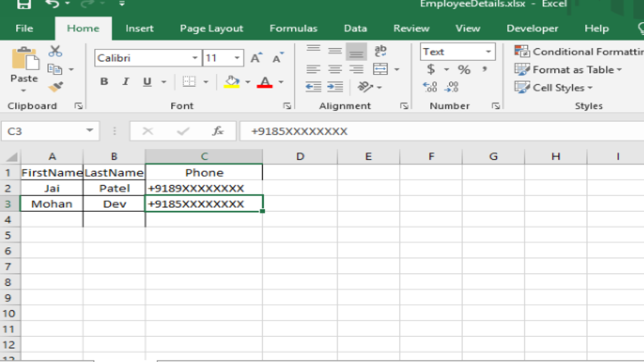Click the Cut scissors icon
Screen dimensions: 644x362
55,51
